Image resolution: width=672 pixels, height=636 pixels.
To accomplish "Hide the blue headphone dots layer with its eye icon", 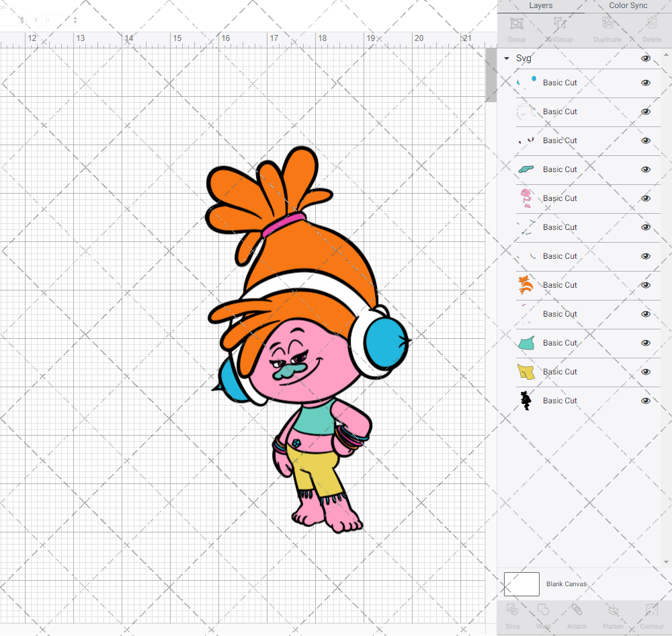I will click(x=646, y=83).
